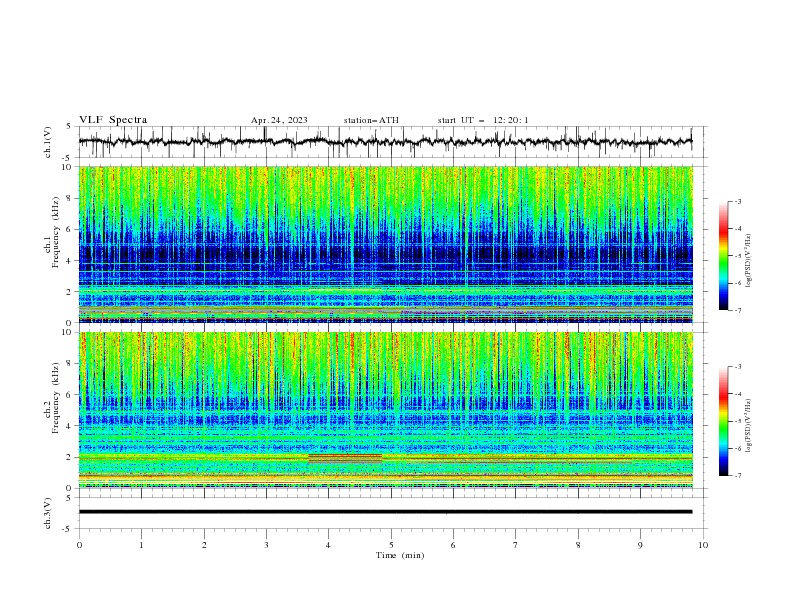This screenshot has height=612, width=792.
Task: Click the ch.2 spectrogram color bar
Action: click(x=724, y=421)
